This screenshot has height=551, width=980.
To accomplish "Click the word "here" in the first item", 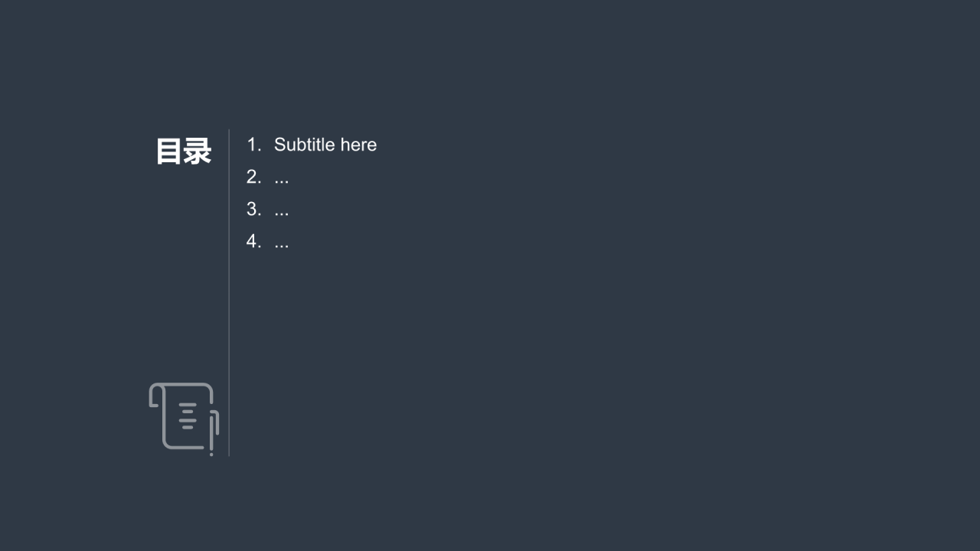I will coord(359,145).
